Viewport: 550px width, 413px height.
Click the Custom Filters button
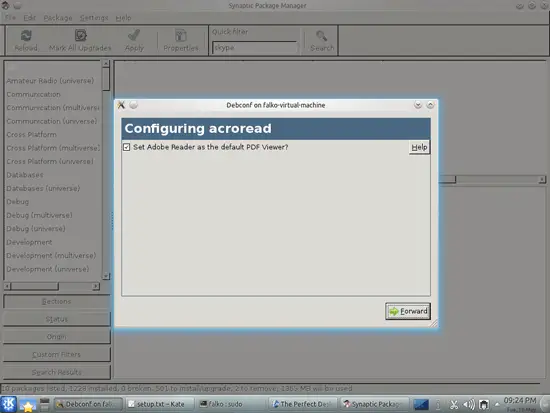click(56, 354)
